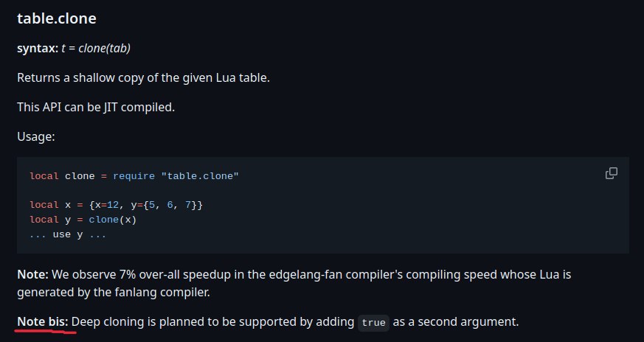Image resolution: width=644 pixels, height=342 pixels.
Task: Click the bold Note: label
Action: click(32, 274)
